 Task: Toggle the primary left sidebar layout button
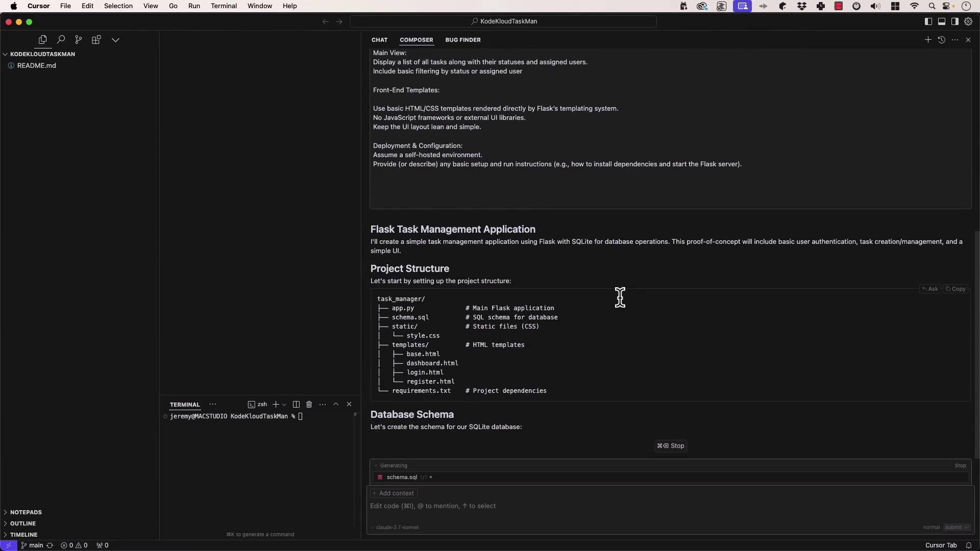pos(928,21)
